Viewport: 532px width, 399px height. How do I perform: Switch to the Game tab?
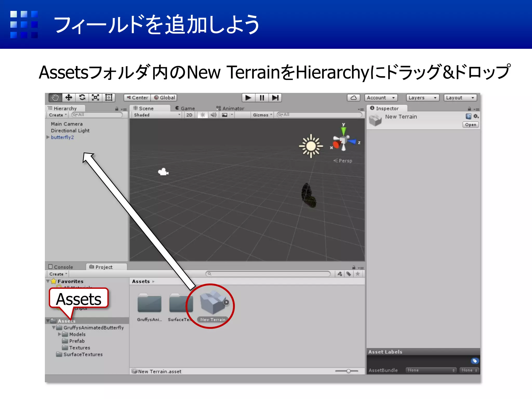click(x=185, y=108)
